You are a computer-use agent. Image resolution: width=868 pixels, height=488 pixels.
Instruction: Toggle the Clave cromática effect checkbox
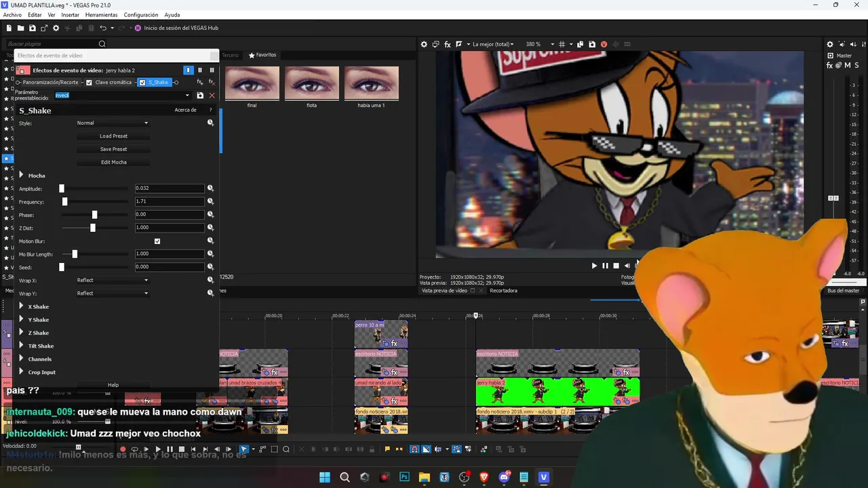[89, 83]
